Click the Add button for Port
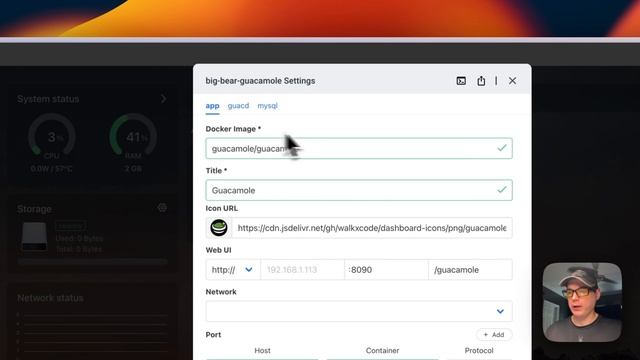Screen dimensions: 640x360 click(x=494, y=335)
